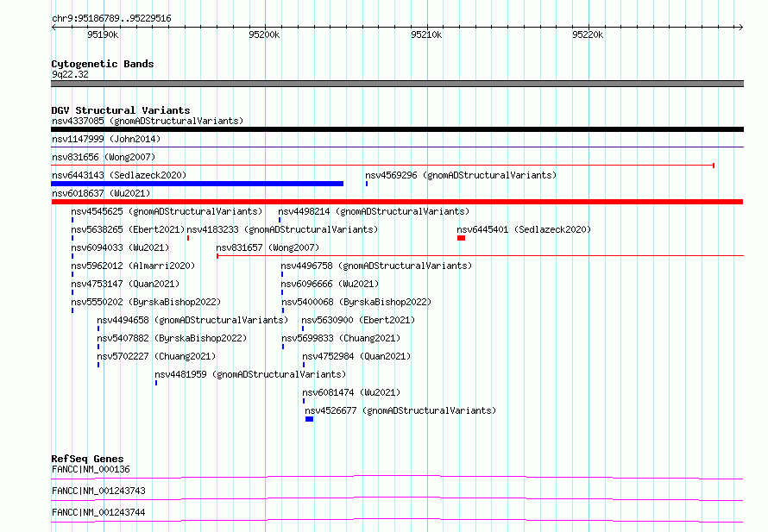Select the nsv4496758 variant label
This screenshot has height=532, width=768.
point(376,266)
